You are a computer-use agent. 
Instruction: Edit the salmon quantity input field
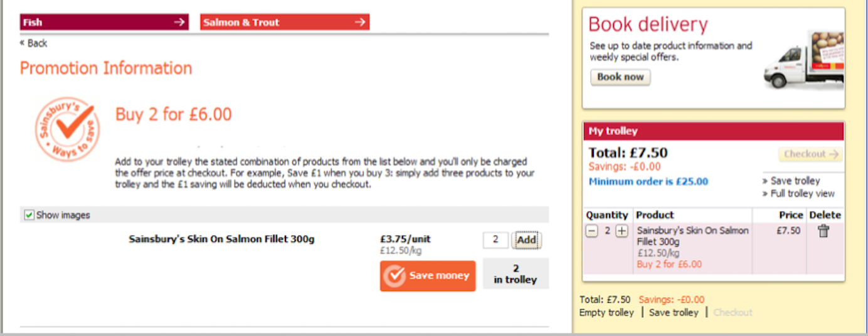(495, 240)
